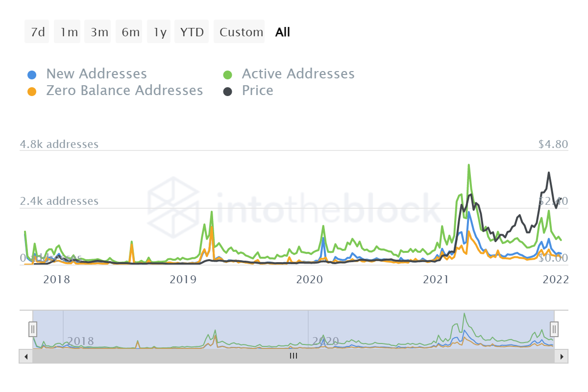Image resolution: width=588 pixels, height=392 pixels.
Task: Select the 7d time range
Action: click(x=37, y=32)
